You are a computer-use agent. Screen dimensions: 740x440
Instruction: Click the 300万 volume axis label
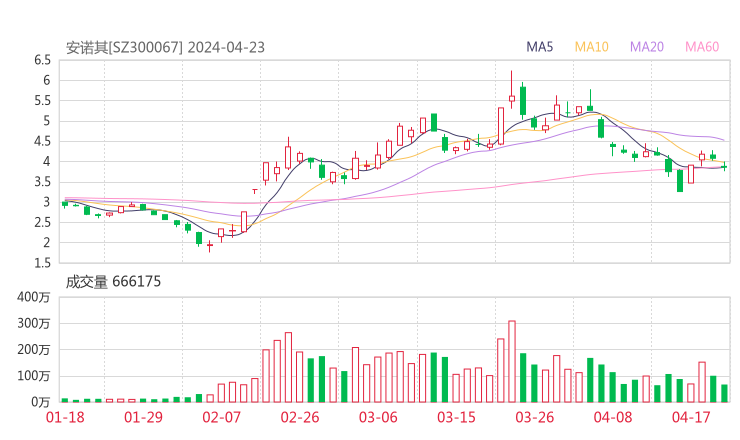pyautogui.click(x=33, y=323)
